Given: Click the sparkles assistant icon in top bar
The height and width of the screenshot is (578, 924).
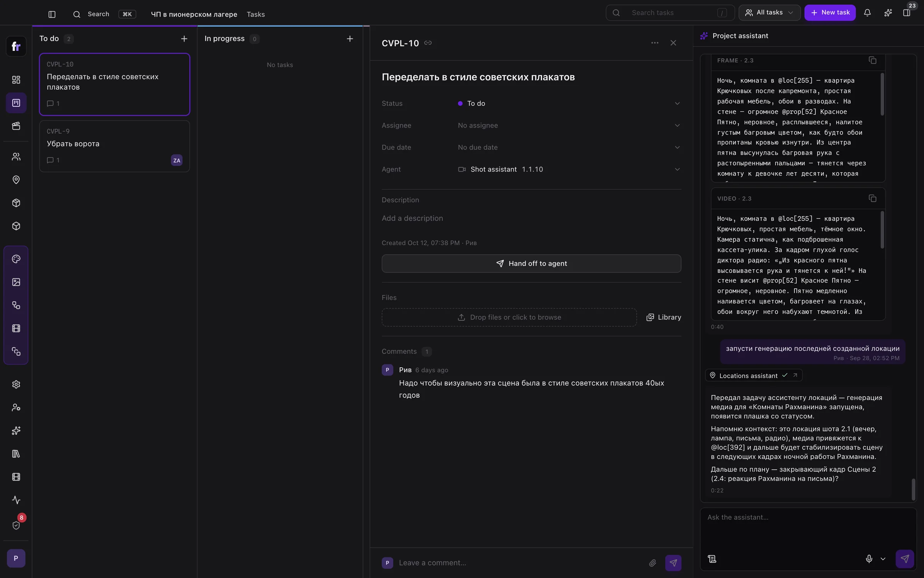Looking at the screenshot, I should [x=888, y=13].
